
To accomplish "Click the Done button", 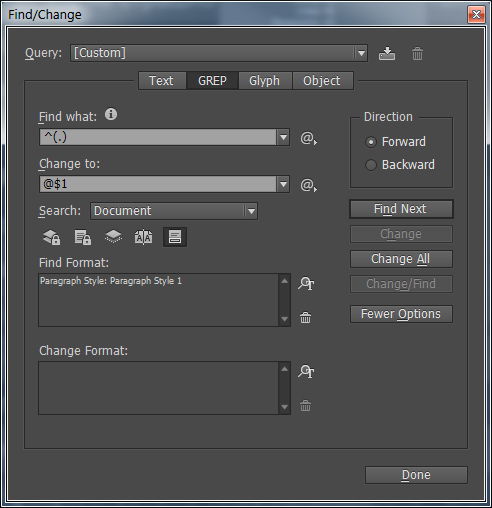I will [416, 475].
